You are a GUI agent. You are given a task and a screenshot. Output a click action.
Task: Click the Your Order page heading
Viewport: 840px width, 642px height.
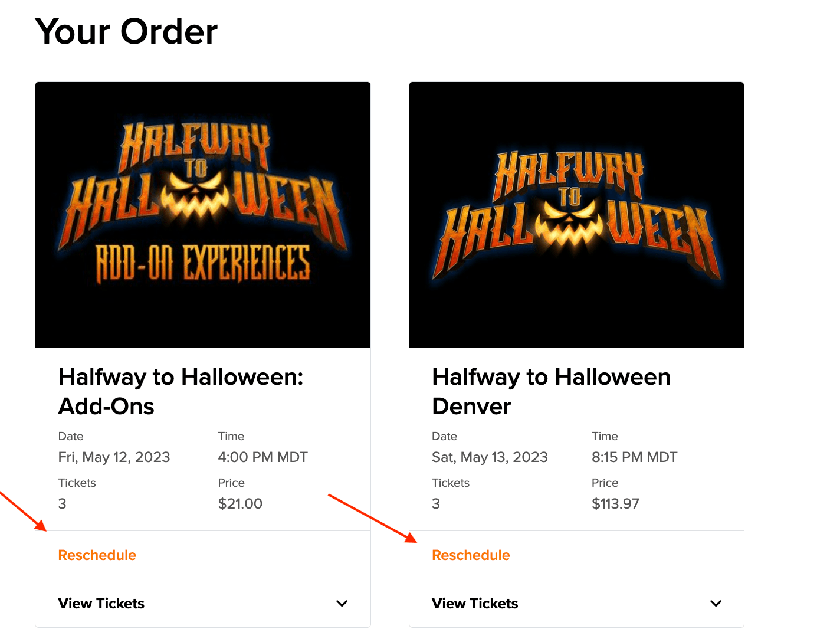[x=127, y=32]
